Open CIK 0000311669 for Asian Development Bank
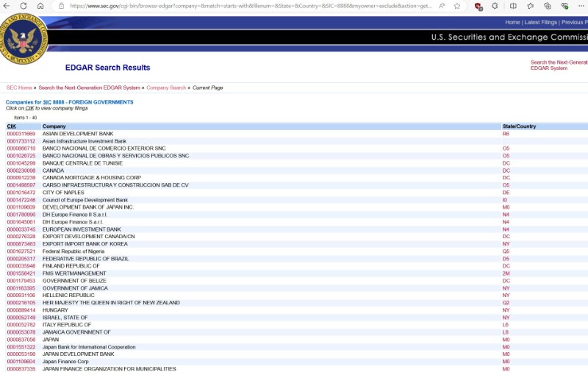Image resolution: width=588 pixels, height=372 pixels. (21, 134)
